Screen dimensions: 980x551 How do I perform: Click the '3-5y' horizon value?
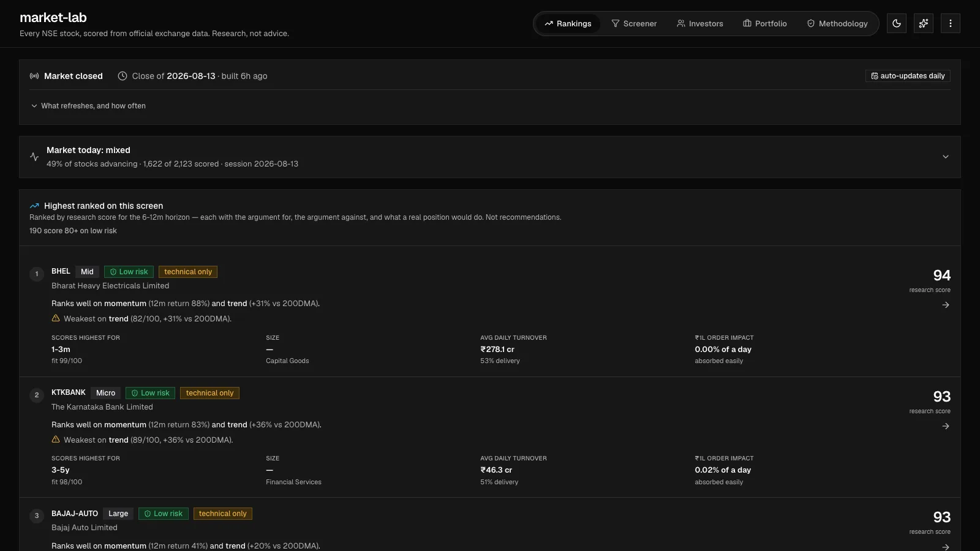coord(61,470)
